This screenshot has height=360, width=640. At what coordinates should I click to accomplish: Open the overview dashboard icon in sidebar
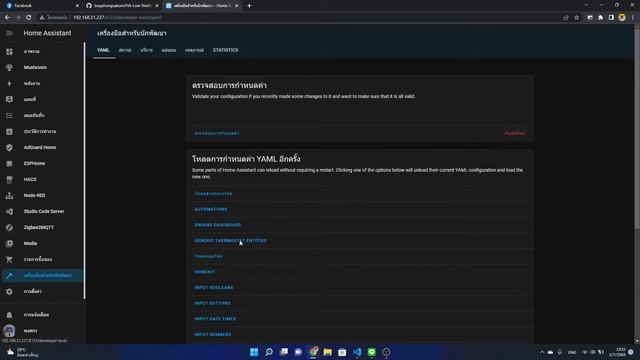[x=9, y=51]
